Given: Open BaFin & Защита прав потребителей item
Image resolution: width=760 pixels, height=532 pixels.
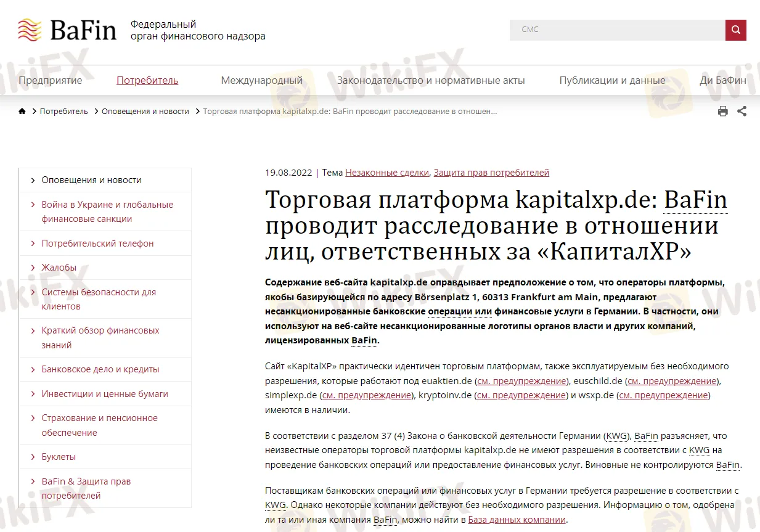Looking at the screenshot, I should (86, 488).
